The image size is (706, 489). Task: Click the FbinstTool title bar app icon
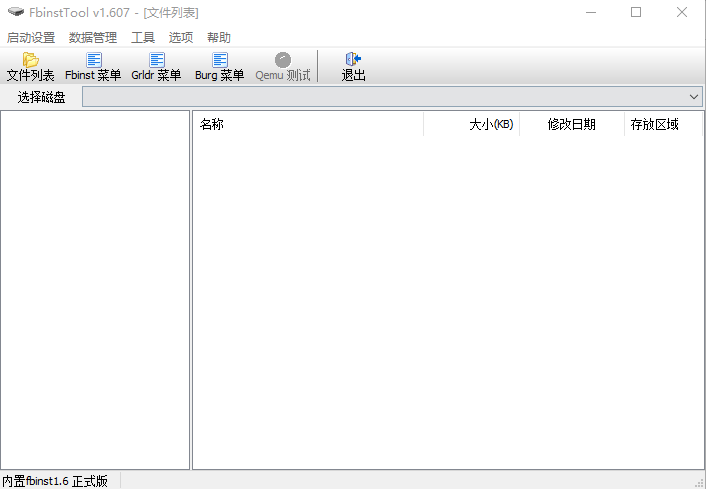point(16,12)
